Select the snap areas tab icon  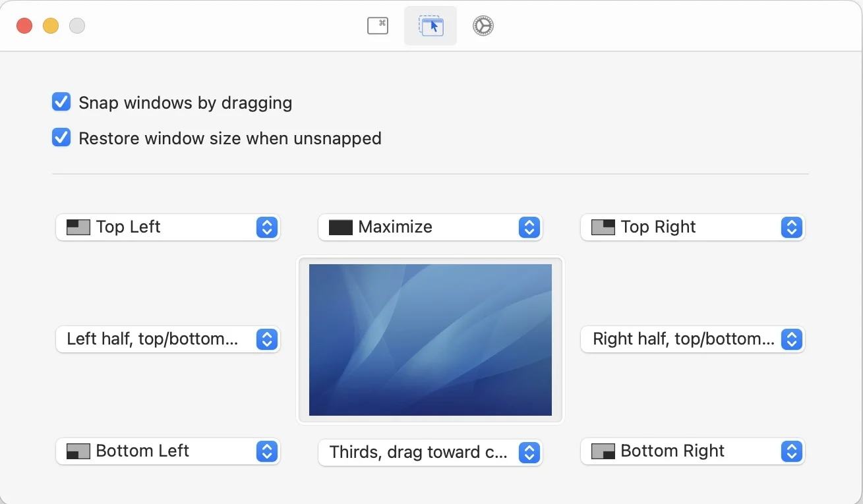click(x=431, y=26)
